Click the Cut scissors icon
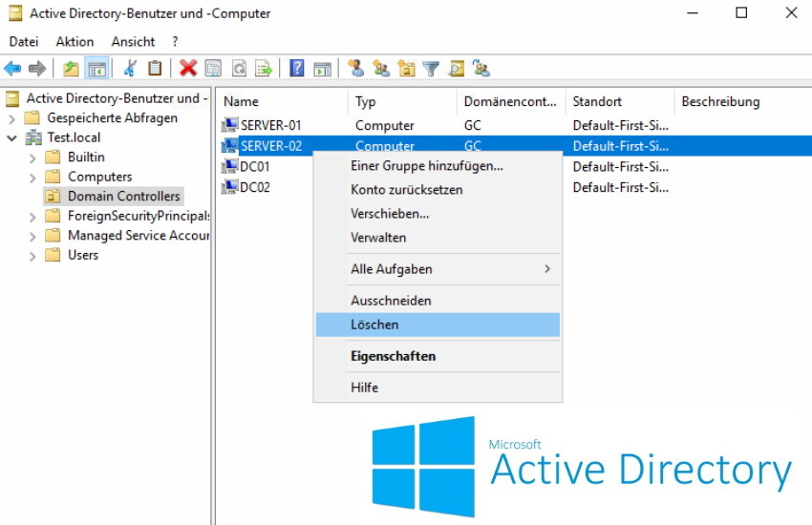This screenshot has width=812, height=525. [130, 69]
